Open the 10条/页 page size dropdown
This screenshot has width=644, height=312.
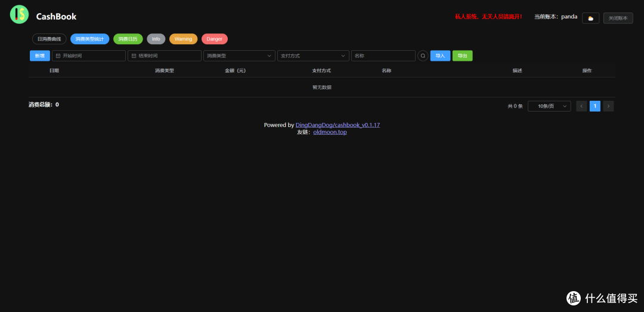549,106
